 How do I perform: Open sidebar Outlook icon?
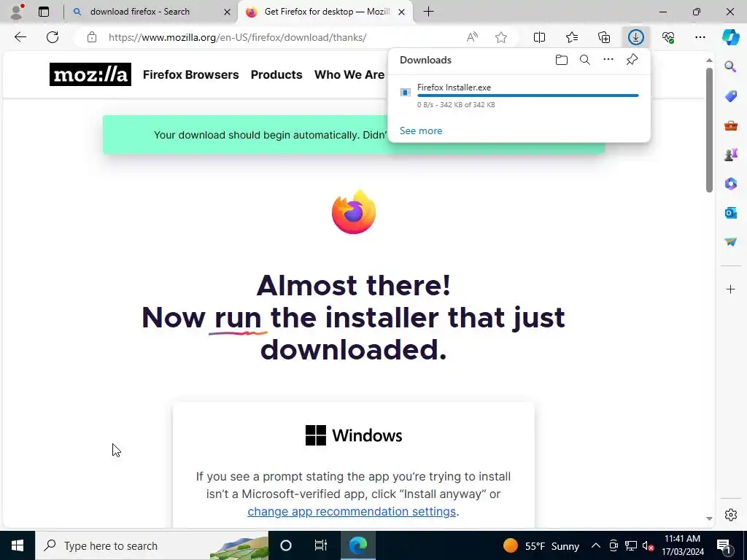click(731, 212)
